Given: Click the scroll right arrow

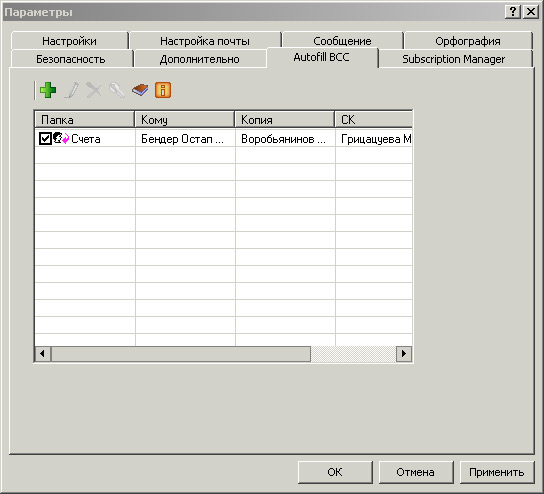Looking at the screenshot, I should (x=404, y=354).
